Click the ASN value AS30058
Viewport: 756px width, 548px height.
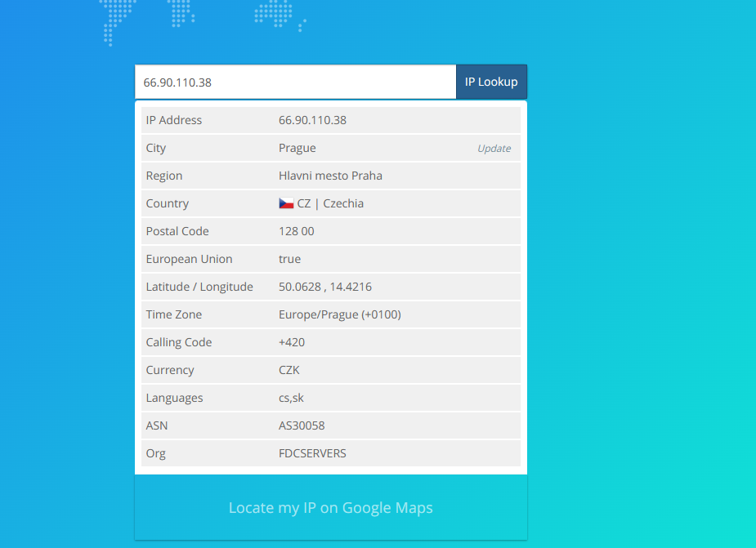coord(302,425)
